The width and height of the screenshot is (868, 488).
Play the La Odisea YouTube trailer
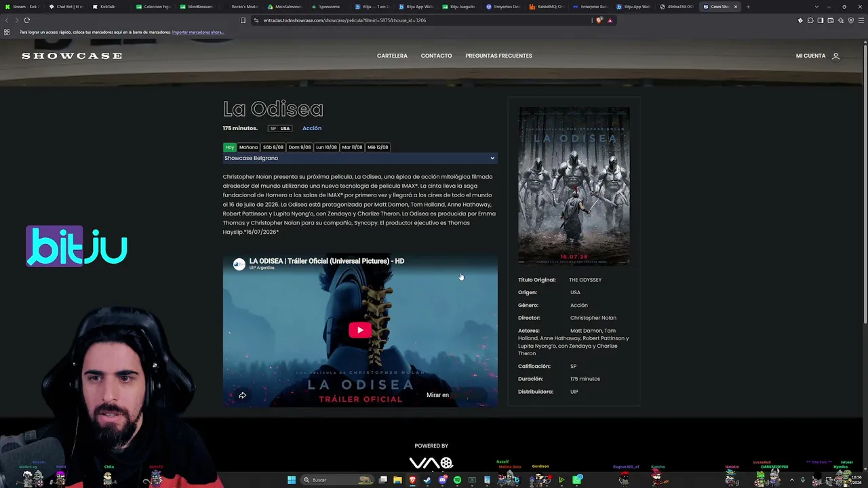pos(360,330)
